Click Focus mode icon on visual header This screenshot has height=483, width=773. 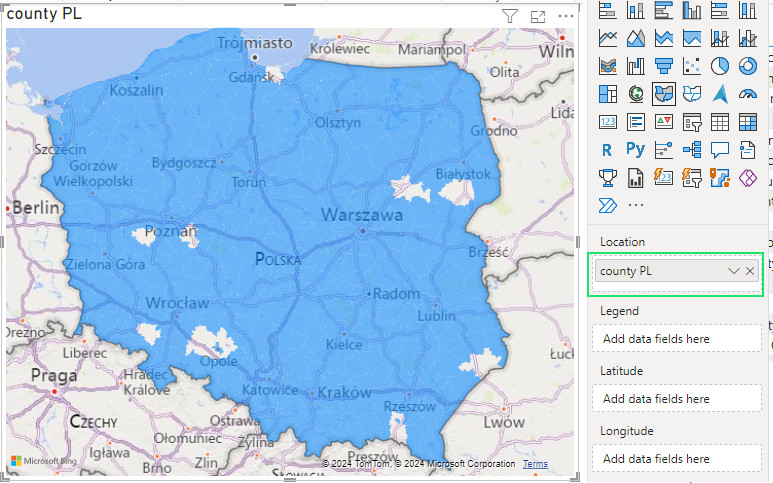coord(538,16)
